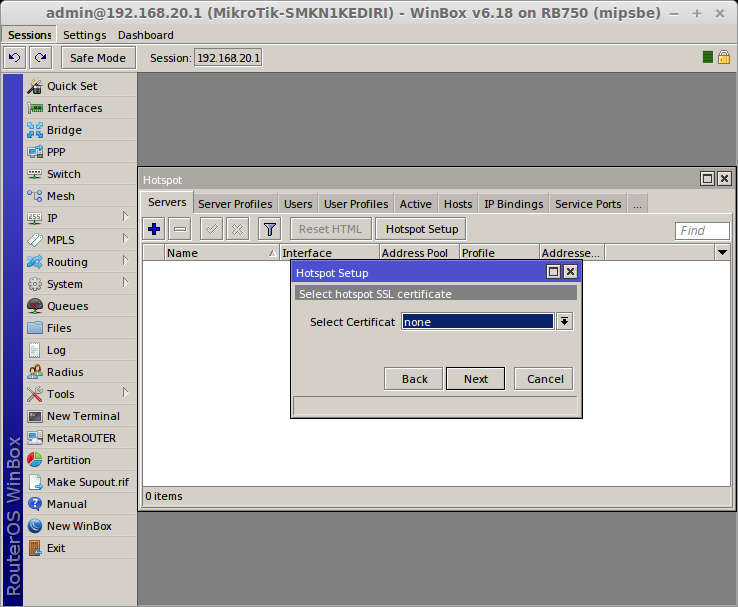Launch New Terminal from sidebar

coord(80,416)
